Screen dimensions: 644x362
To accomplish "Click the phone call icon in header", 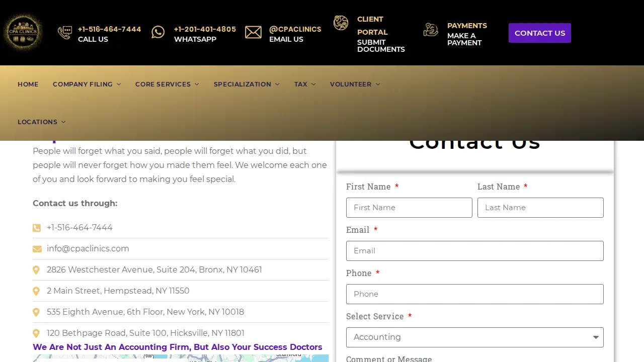I will pyautogui.click(x=65, y=33).
